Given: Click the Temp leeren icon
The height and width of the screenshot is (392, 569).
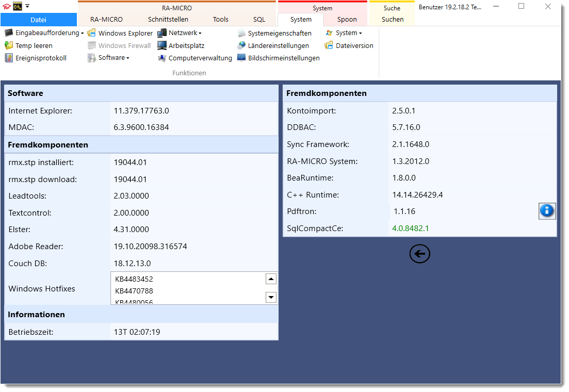Looking at the screenshot, I should [x=9, y=45].
